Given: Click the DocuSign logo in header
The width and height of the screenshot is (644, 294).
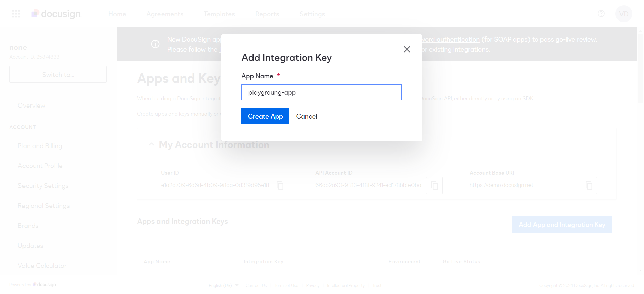Looking at the screenshot, I should pyautogui.click(x=56, y=14).
